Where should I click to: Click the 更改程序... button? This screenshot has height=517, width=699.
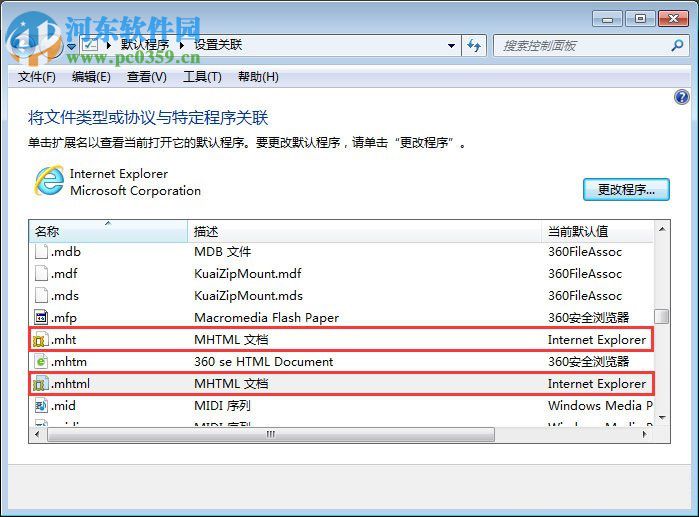626,190
